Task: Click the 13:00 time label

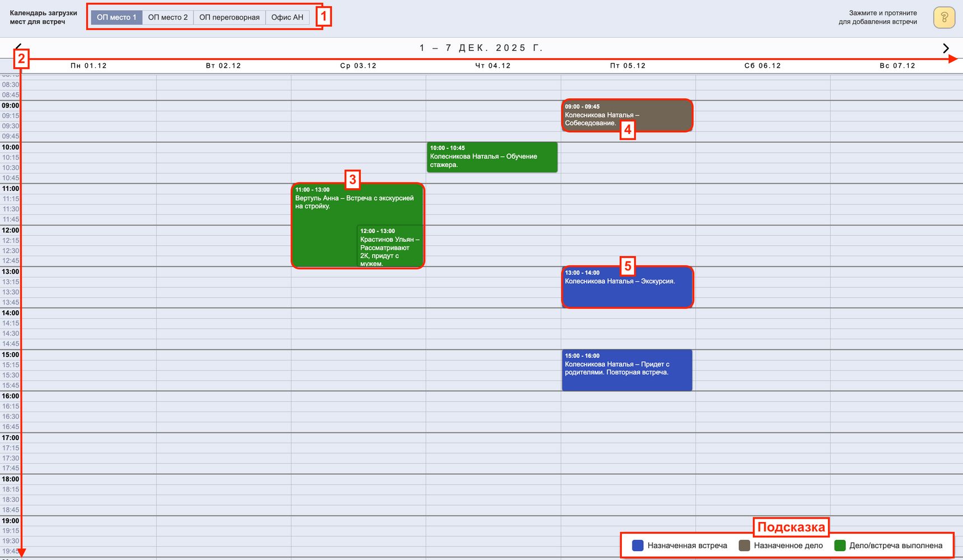Action: (x=11, y=272)
